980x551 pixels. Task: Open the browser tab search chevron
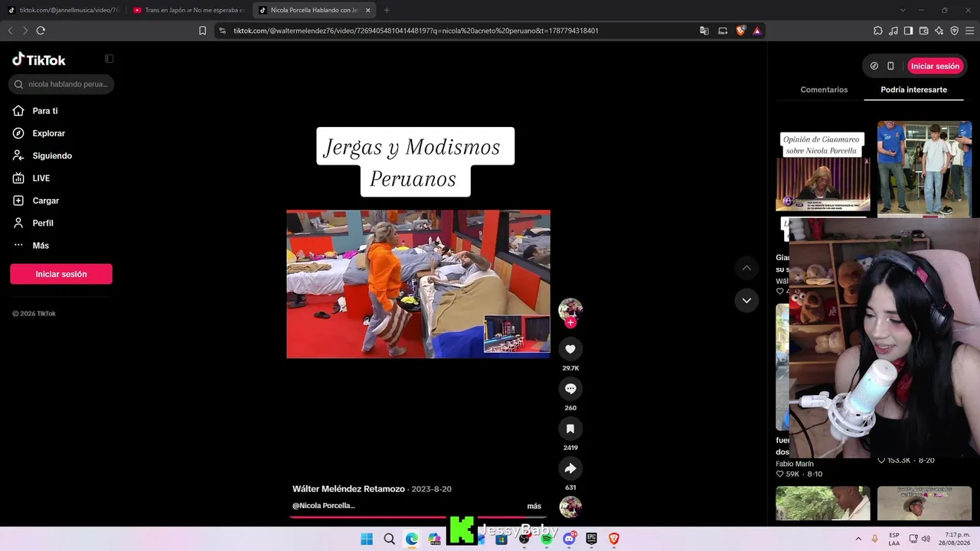coord(903,10)
